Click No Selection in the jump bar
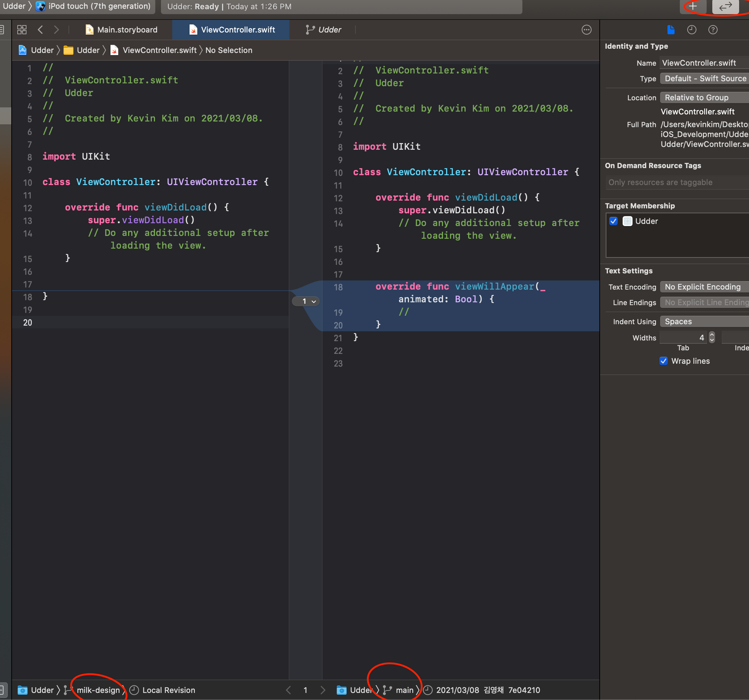The image size is (749, 700). (229, 50)
